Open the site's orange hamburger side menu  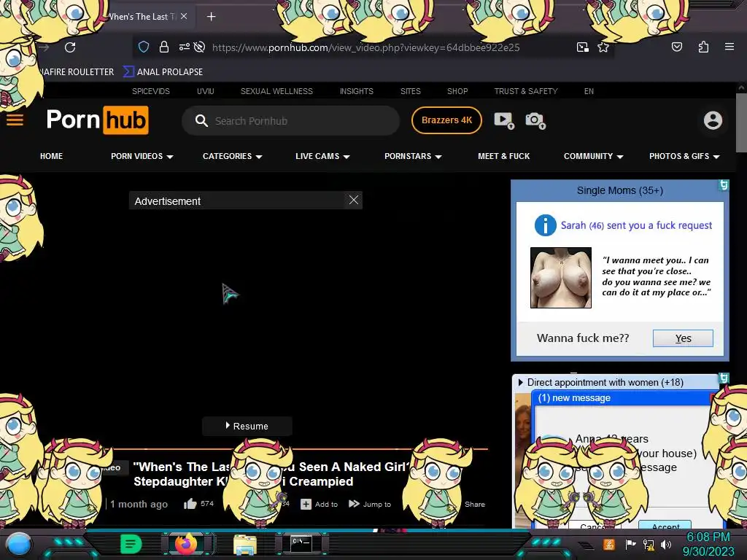tap(15, 120)
